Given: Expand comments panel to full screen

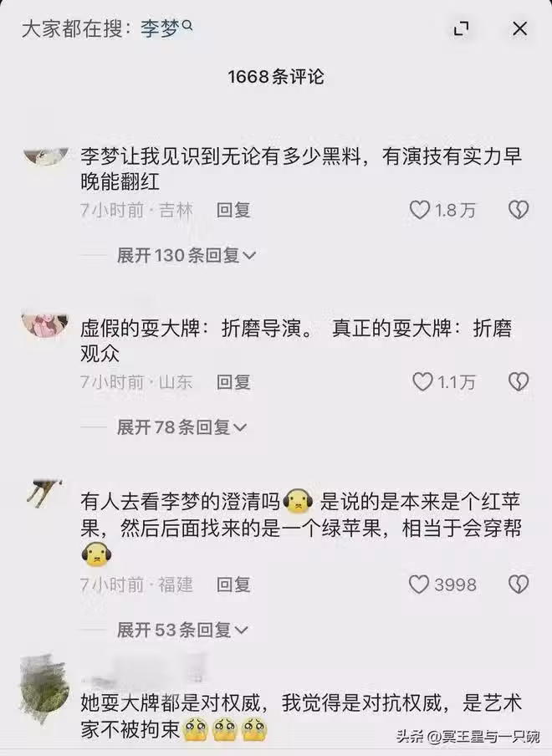Looking at the screenshot, I should click(x=462, y=29).
